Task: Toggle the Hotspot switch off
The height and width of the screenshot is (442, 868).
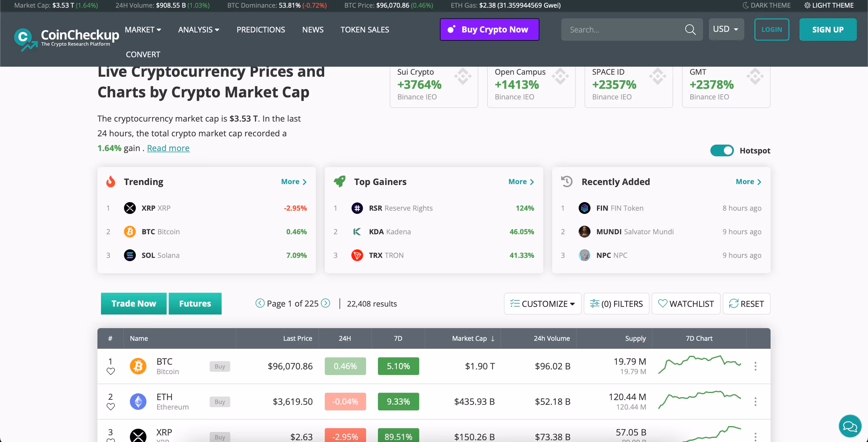Action: tap(722, 150)
